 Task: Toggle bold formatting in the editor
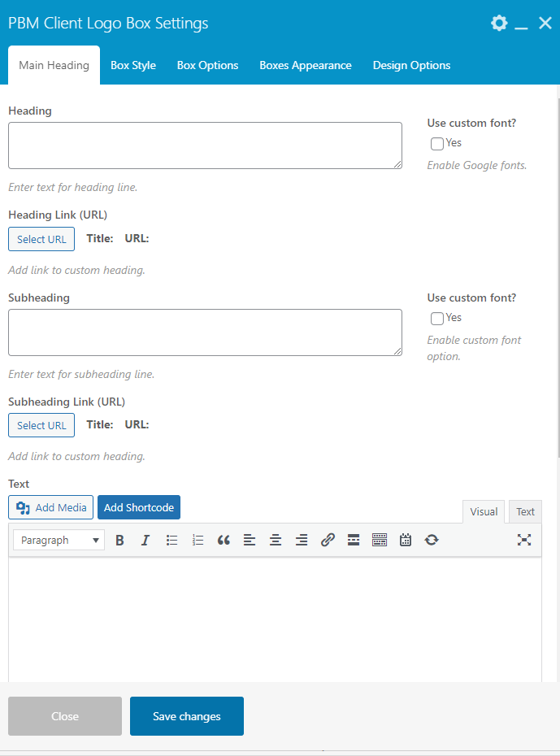click(119, 540)
